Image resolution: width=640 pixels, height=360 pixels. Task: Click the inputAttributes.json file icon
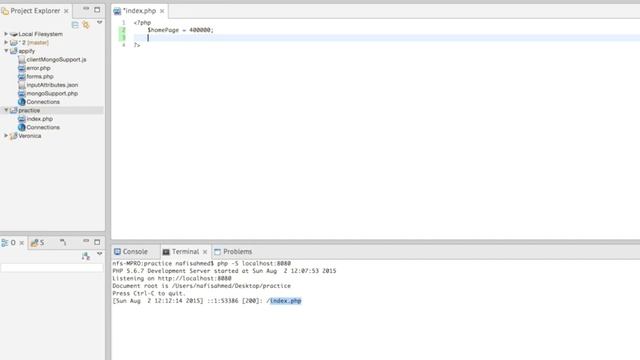point(22,85)
